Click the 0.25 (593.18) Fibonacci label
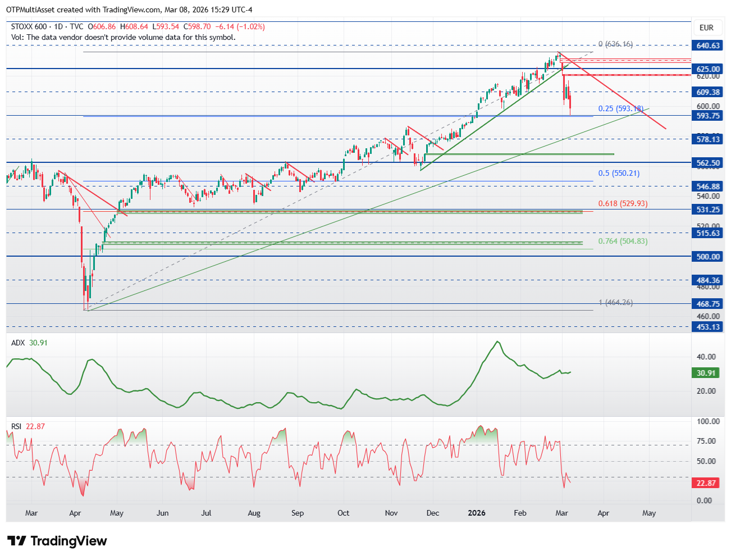Viewport: 731px width, 560px height. tap(620, 108)
